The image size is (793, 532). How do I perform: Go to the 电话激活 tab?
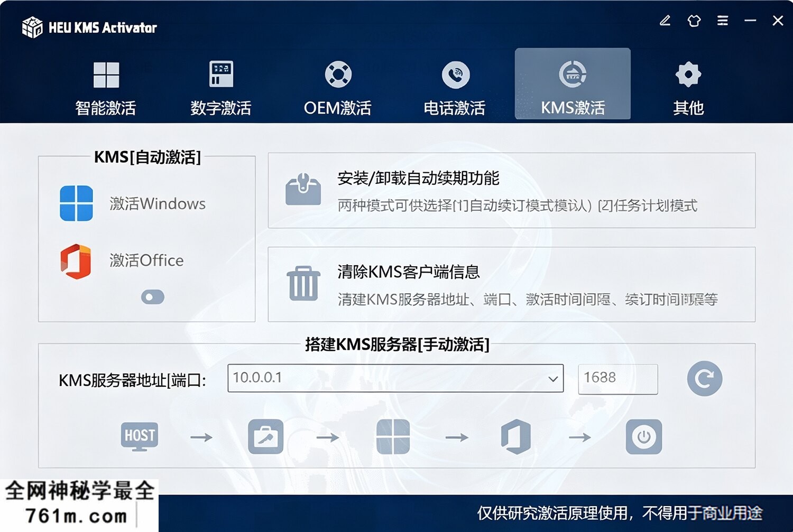coord(455,88)
